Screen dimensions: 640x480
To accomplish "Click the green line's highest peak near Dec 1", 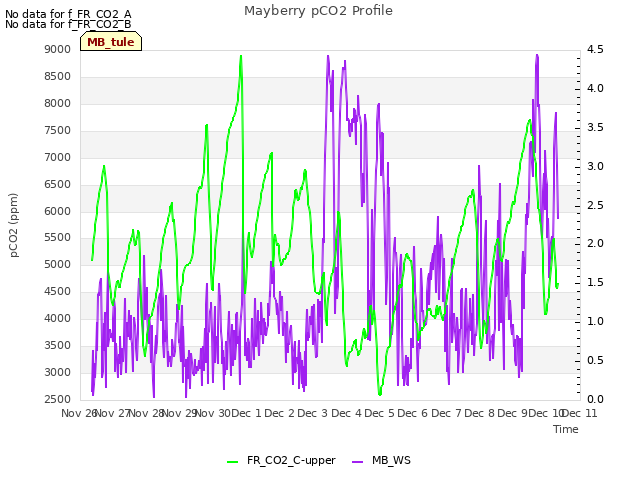I will coord(241,56).
